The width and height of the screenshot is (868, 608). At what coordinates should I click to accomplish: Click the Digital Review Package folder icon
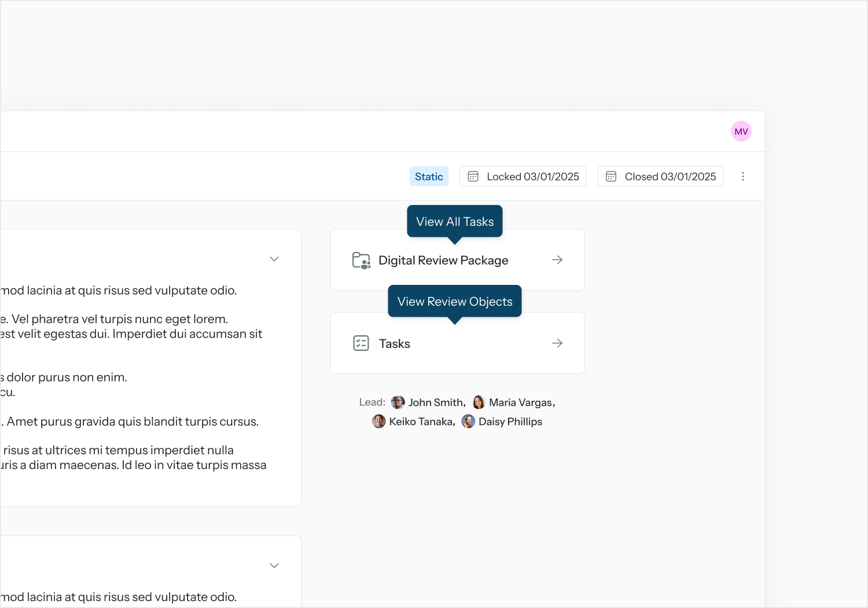click(361, 261)
